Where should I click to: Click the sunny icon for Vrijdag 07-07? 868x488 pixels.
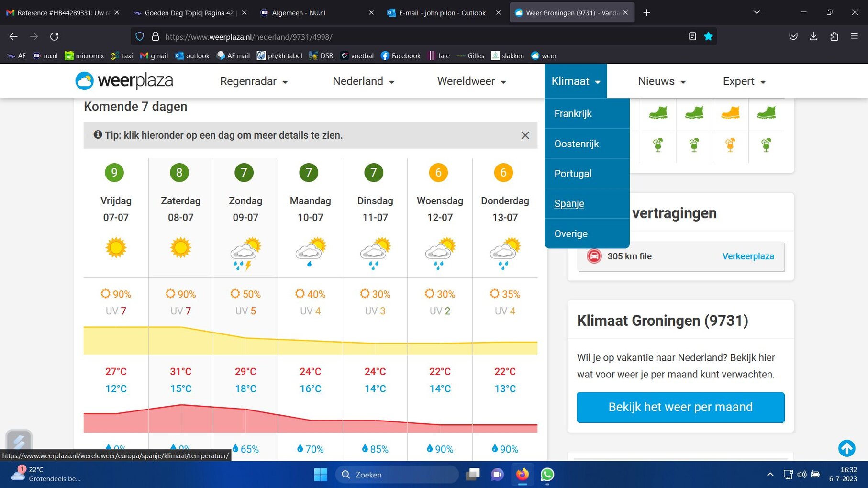pos(116,248)
